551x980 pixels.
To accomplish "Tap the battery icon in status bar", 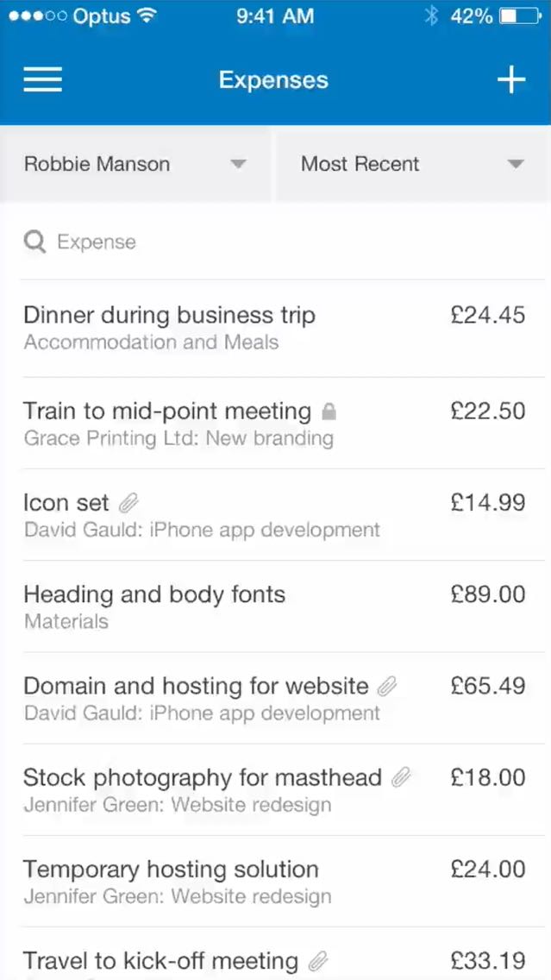I will click(519, 16).
